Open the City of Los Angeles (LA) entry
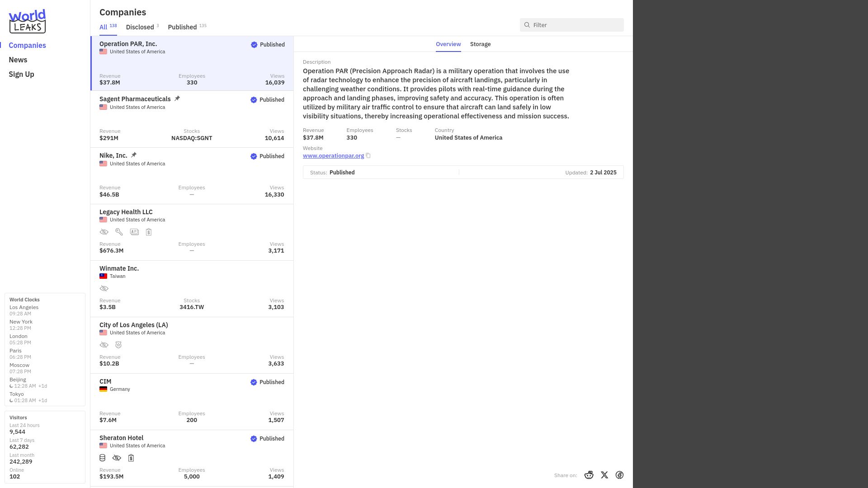The image size is (868, 488). point(192,345)
